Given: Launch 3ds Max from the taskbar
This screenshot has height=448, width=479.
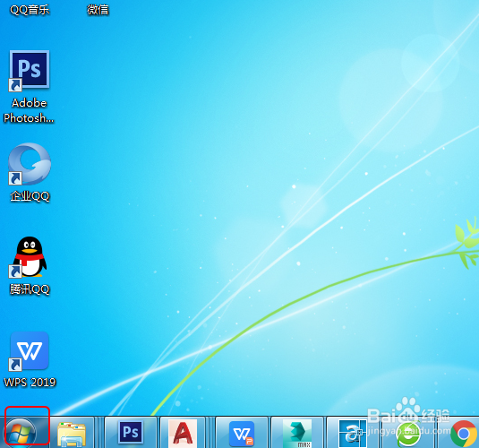Looking at the screenshot, I should click(x=297, y=434).
